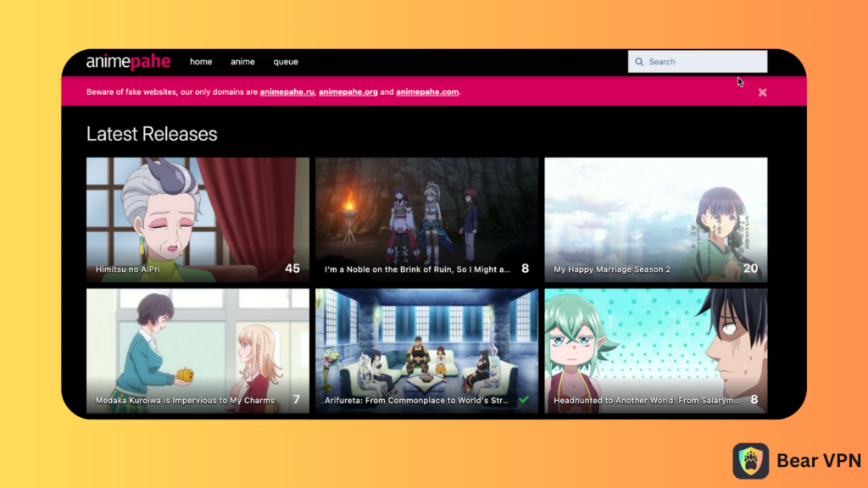Open the Himitsu no AiPri thumbnail
Image resolution: width=868 pixels, height=488 pixels.
pos(198,219)
